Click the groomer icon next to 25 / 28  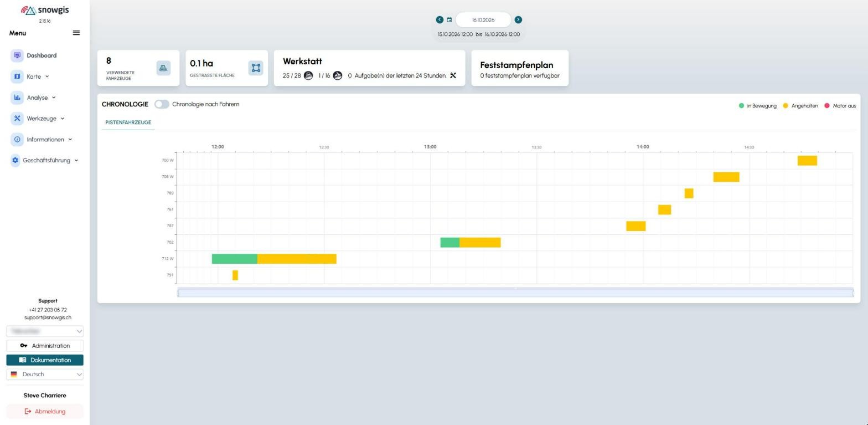coord(308,75)
